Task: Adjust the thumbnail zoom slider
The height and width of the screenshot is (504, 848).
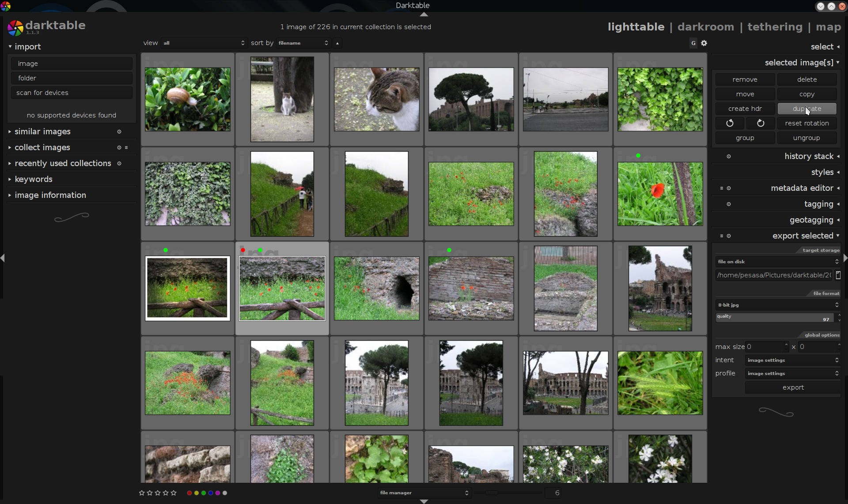Action: pos(508,493)
